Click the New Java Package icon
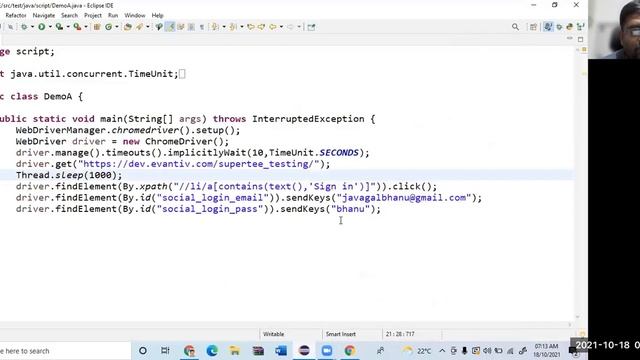This screenshot has height=360, width=640. [x=97, y=27]
